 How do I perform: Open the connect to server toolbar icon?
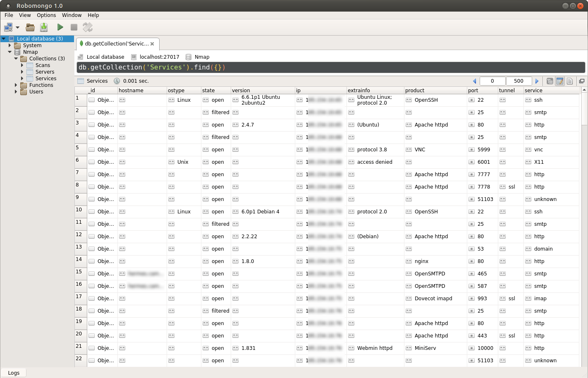point(8,27)
